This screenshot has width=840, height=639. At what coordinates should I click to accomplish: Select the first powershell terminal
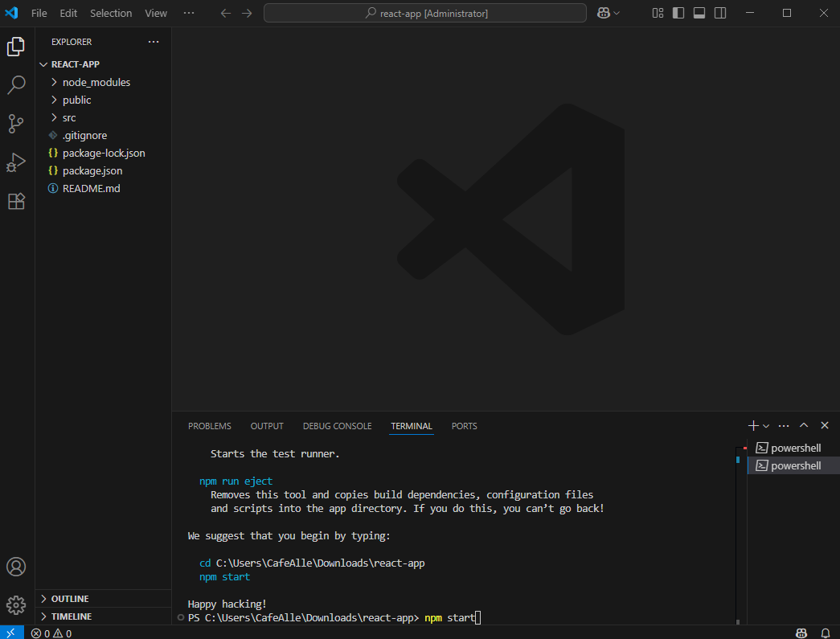793,448
